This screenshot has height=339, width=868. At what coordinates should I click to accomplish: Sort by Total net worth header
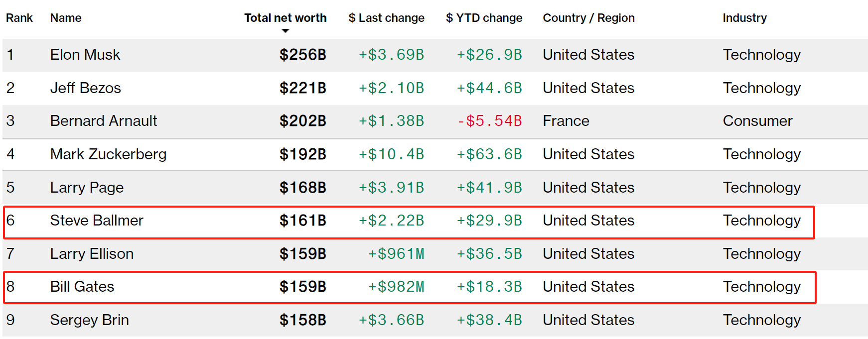[x=285, y=18]
